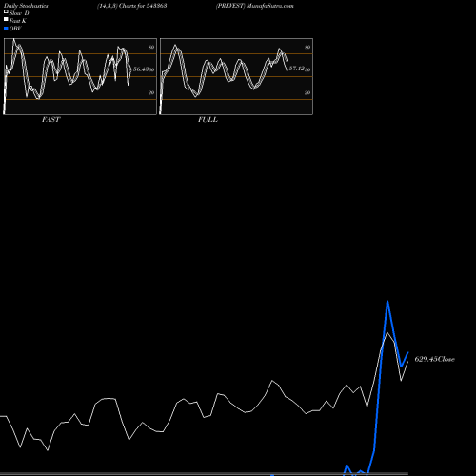Click the Fast K legend swatch
476x476 pixels.
(6, 19)
